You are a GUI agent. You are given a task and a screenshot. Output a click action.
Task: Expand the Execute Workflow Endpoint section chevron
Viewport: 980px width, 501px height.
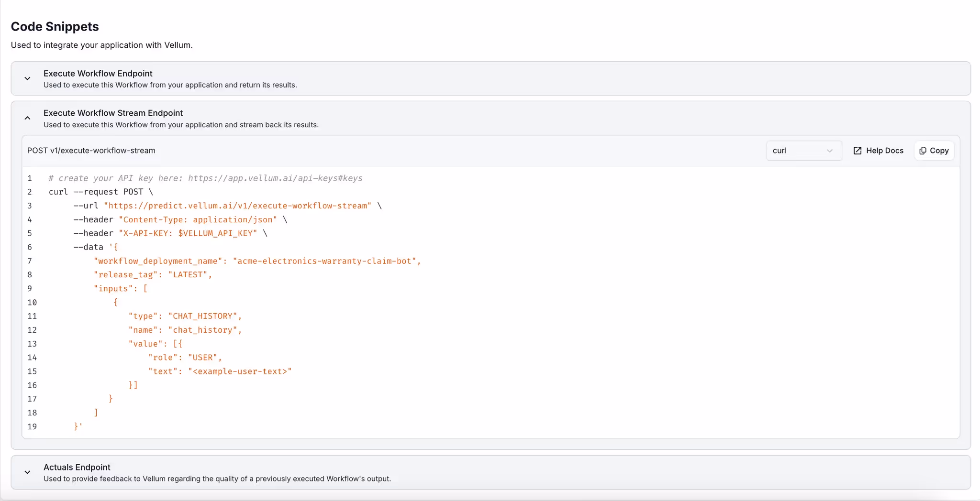(x=27, y=79)
